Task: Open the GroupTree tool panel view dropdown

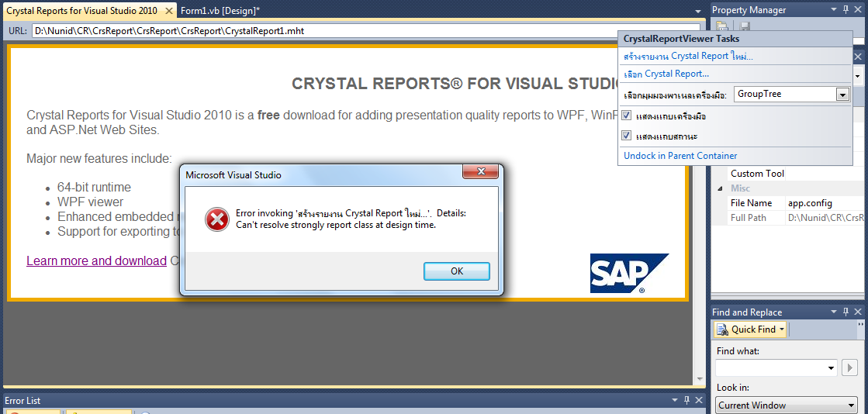Action: [842, 95]
